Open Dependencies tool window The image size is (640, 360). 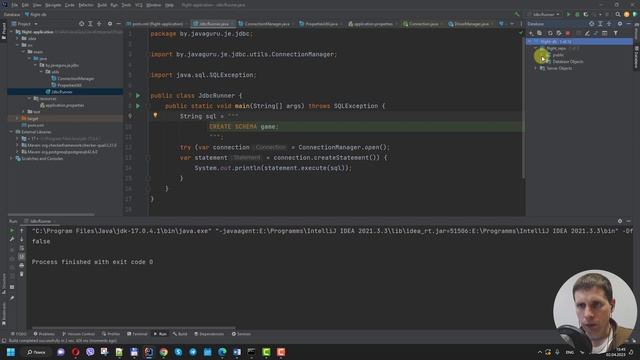point(209,334)
